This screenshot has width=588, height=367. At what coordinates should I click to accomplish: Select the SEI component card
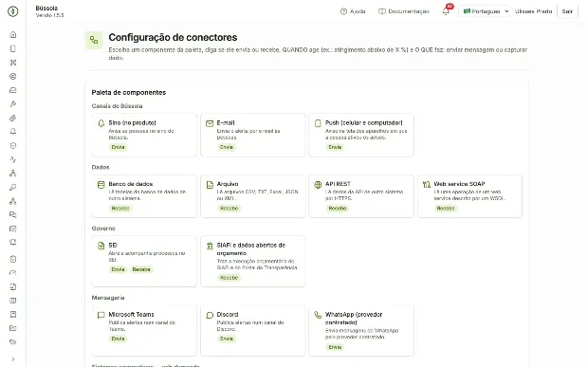pyautogui.click(x=144, y=262)
